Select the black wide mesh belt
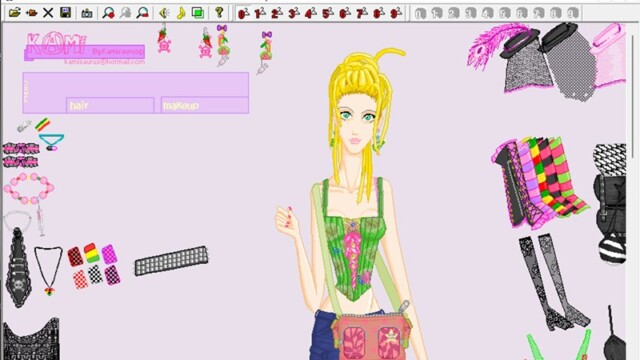Image resolution: width=640 pixels, height=360 pixels. pos(171,260)
